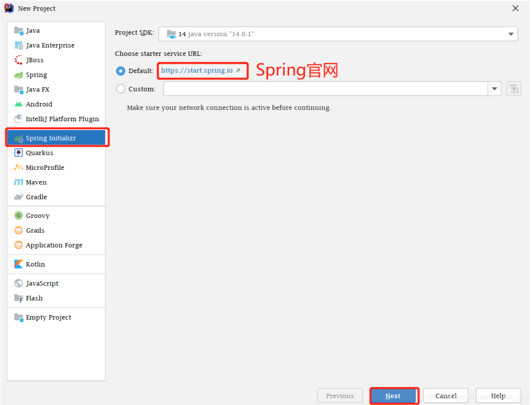Viewport: 532px width, 405px height.
Task: Click the Maven m icon
Action: (x=19, y=182)
